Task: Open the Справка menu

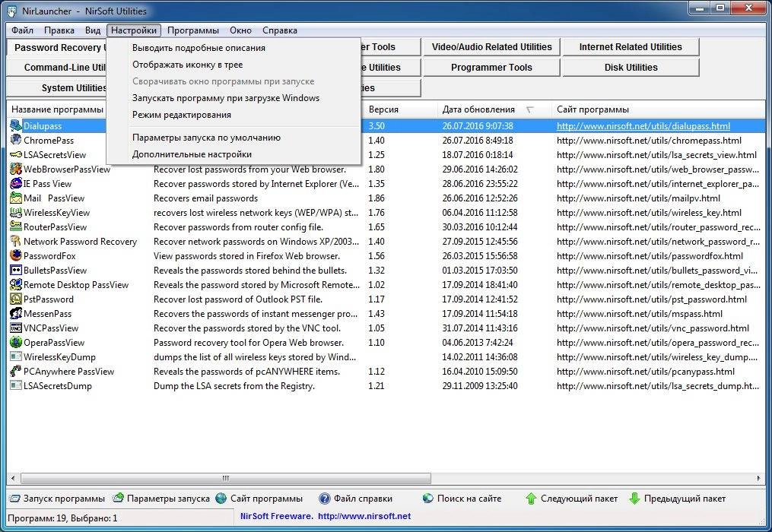Action: click(280, 30)
